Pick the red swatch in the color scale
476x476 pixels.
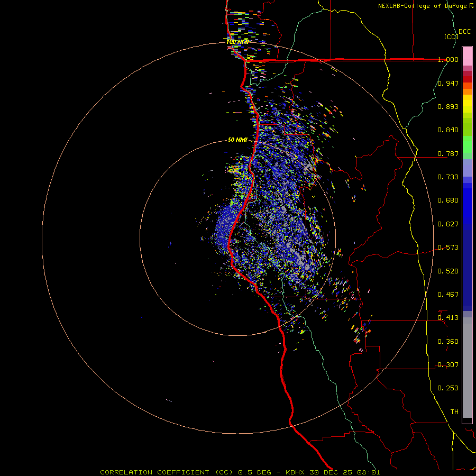(467, 79)
